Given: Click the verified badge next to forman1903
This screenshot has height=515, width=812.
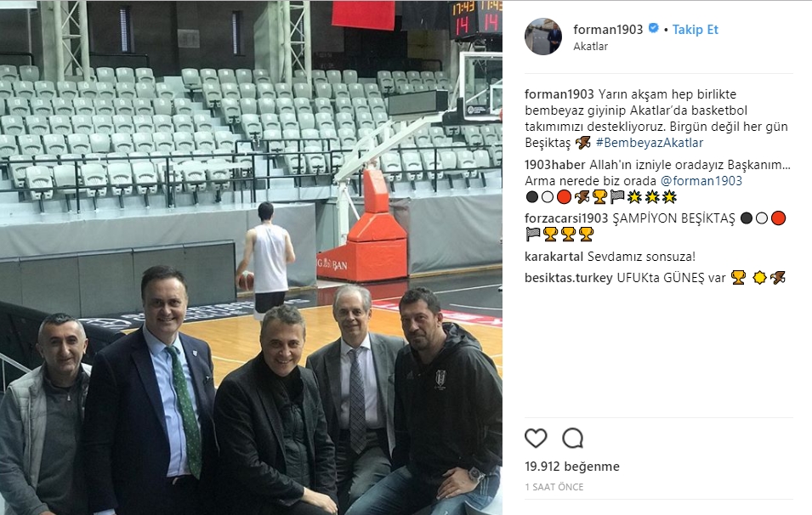Looking at the screenshot, I should pyautogui.click(x=654, y=28).
